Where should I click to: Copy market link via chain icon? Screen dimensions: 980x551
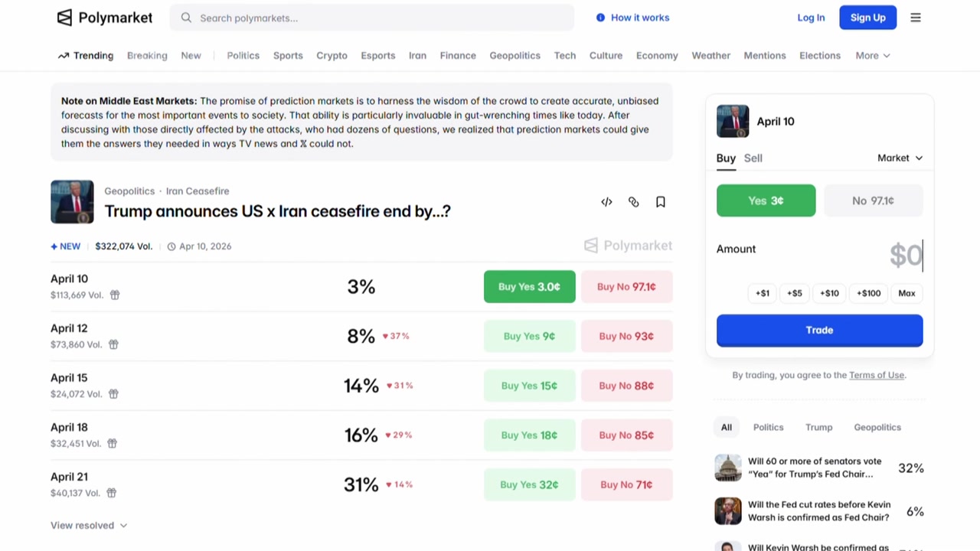633,202
